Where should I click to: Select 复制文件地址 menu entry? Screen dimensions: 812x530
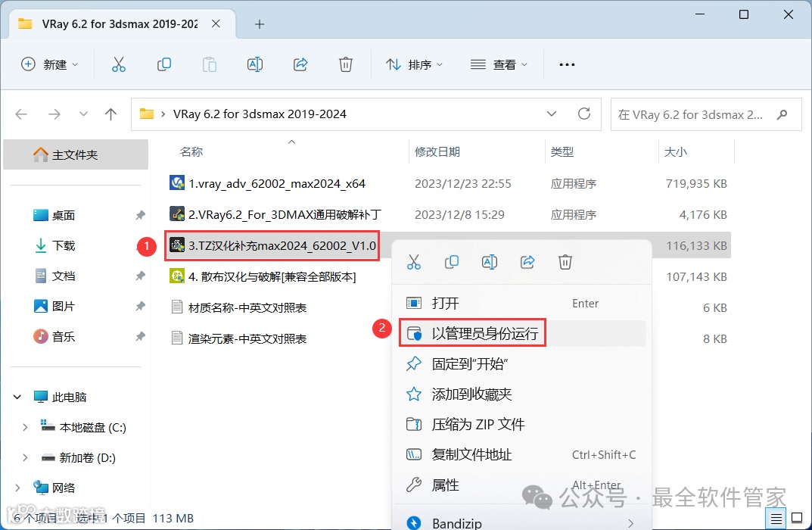[522, 454]
